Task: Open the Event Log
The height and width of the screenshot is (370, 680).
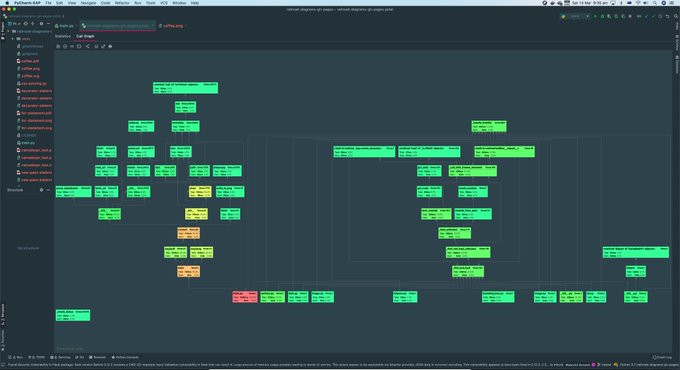Action: pyautogui.click(x=662, y=357)
